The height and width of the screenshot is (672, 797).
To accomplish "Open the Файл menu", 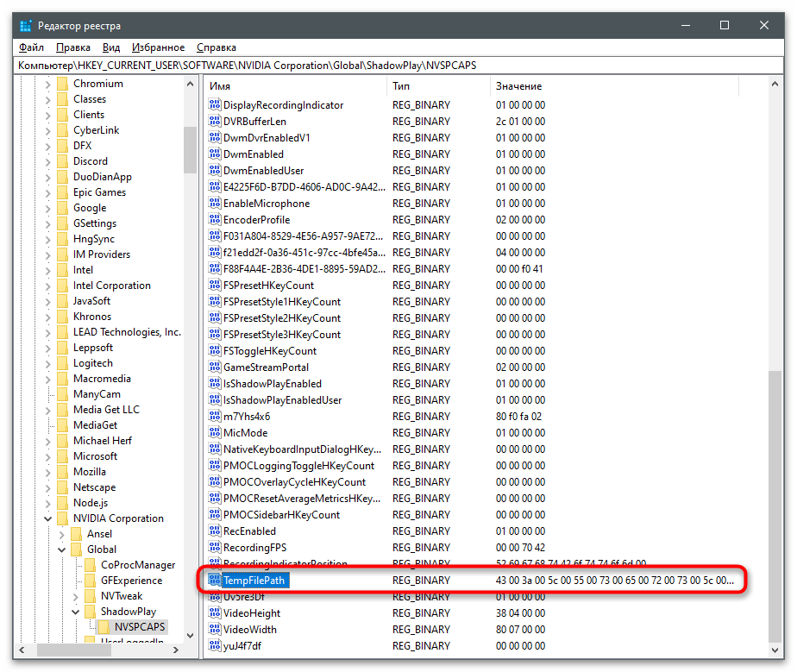I will tap(31, 47).
